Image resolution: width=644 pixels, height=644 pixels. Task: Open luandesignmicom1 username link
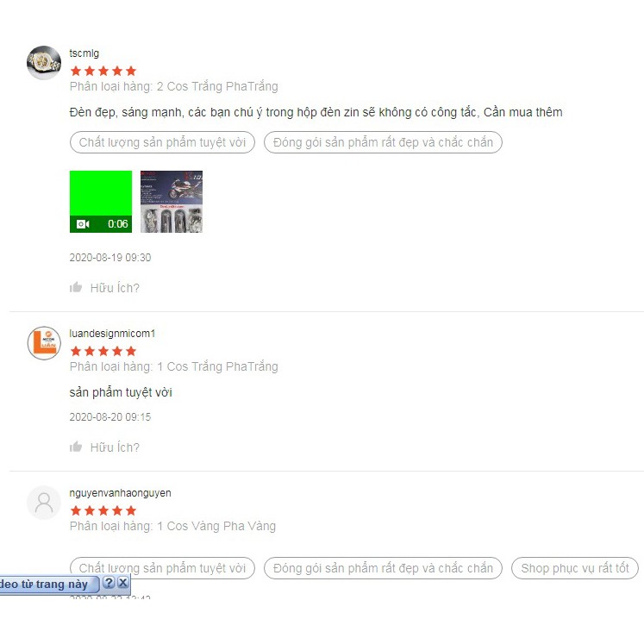pyautogui.click(x=112, y=333)
